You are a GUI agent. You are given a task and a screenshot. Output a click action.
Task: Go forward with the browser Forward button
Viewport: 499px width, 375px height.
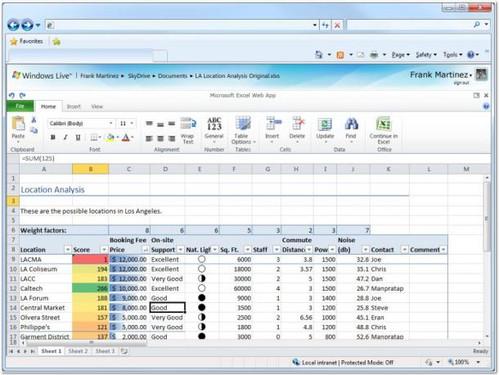[27, 25]
